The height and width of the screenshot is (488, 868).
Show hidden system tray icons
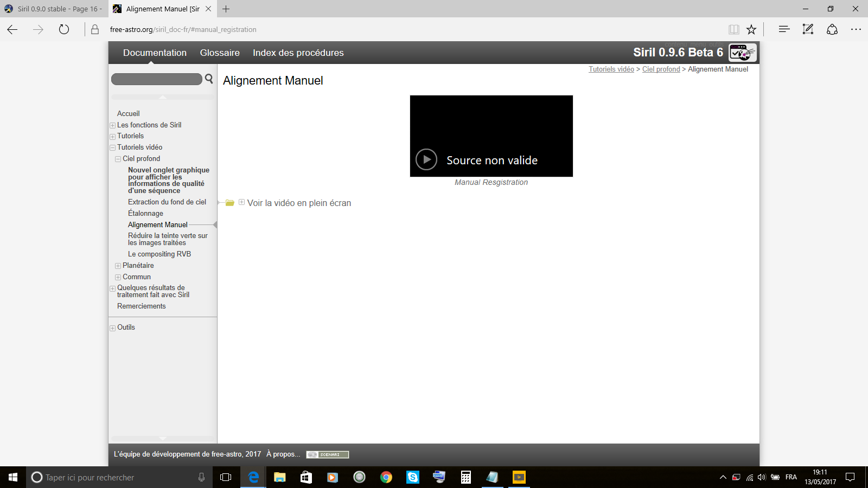(723, 477)
